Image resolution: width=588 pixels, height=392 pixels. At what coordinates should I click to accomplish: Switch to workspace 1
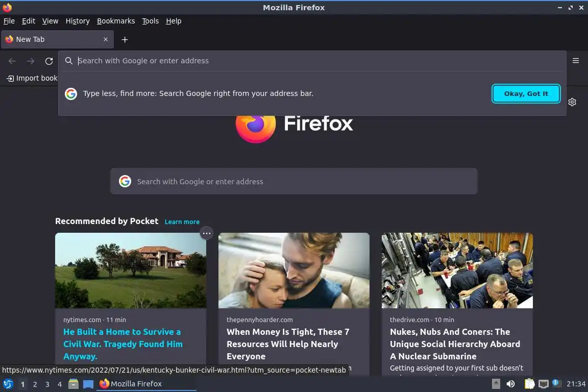[22, 384]
